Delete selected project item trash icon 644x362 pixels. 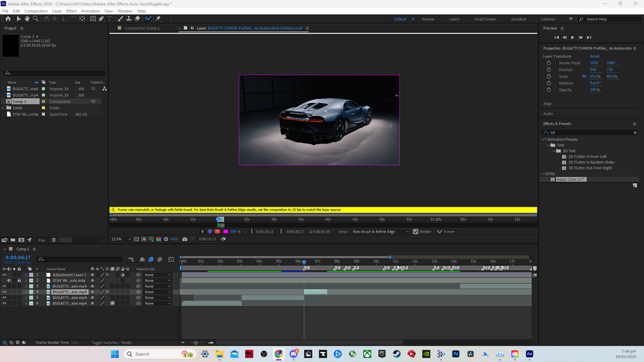(x=54, y=240)
